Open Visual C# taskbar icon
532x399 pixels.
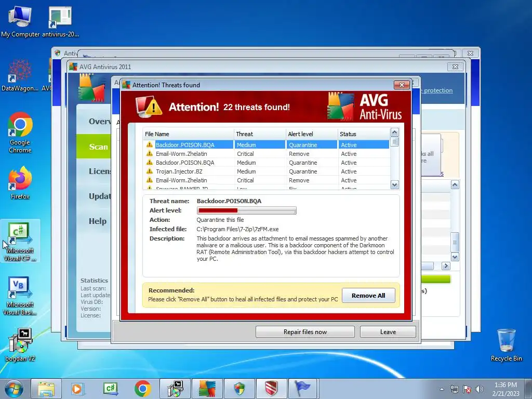110,389
